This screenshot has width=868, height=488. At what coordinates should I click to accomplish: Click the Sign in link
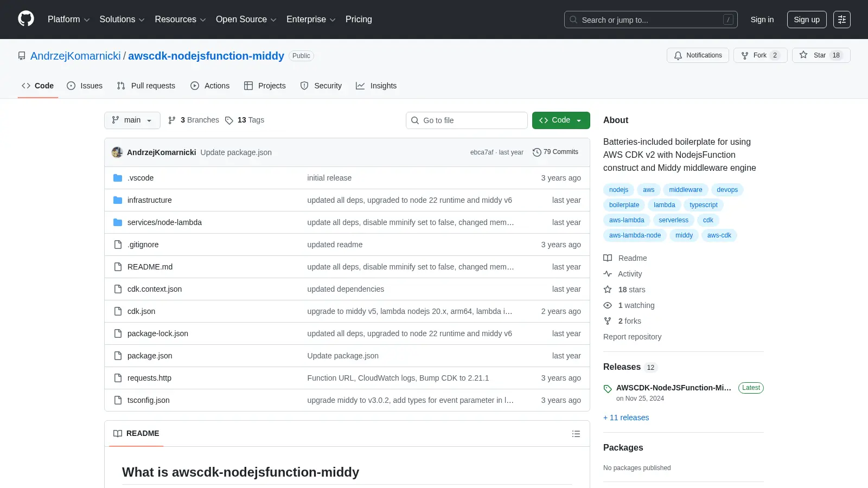(762, 20)
